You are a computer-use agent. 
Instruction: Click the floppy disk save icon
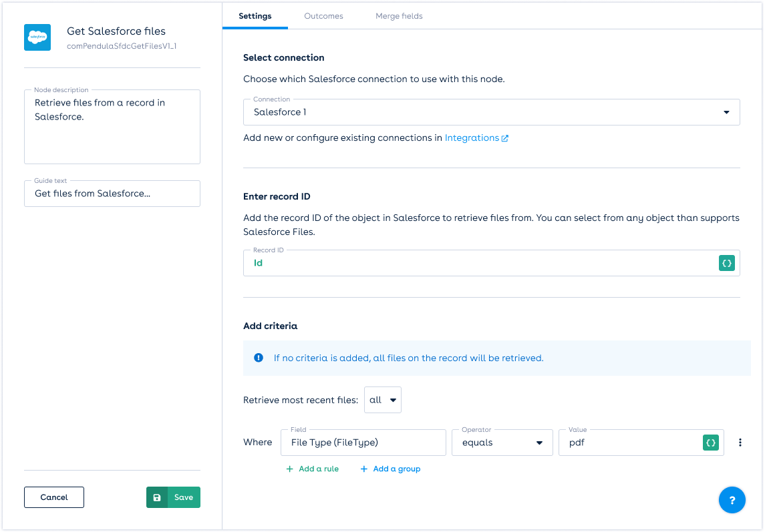pyautogui.click(x=157, y=497)
